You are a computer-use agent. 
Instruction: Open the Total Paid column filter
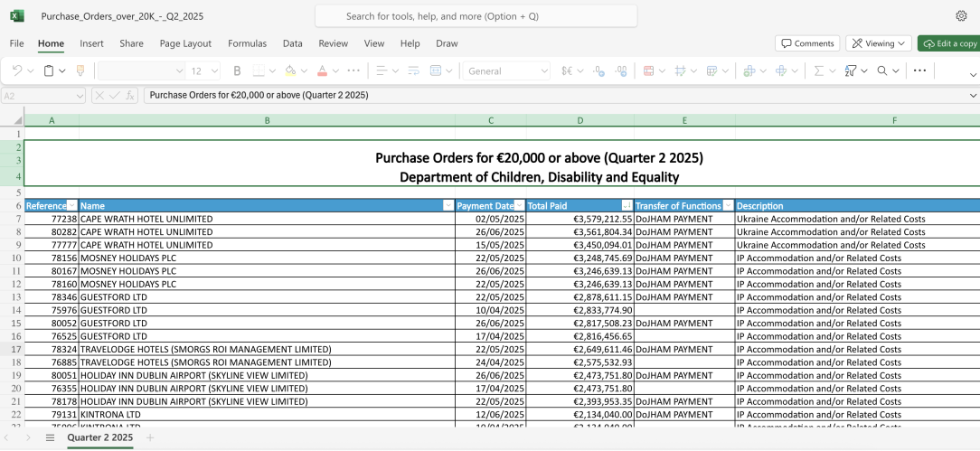coord(627,205)
